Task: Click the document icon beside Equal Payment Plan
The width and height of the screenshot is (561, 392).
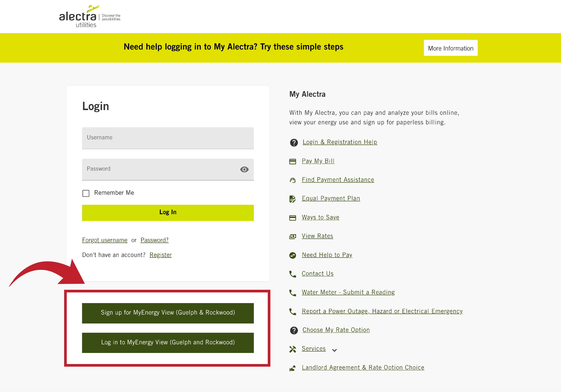Action: point(292,199)
